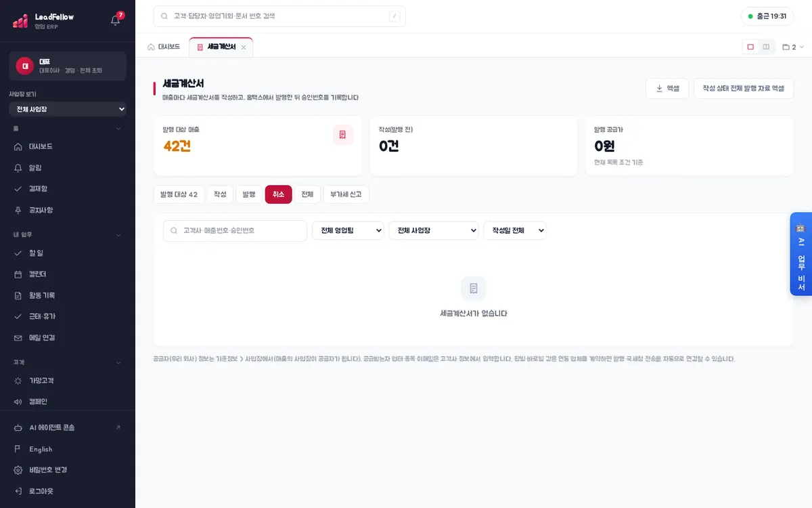Select the 취소 status tab
This screenshot has width=812, height=508.
[x=279, y=194]
